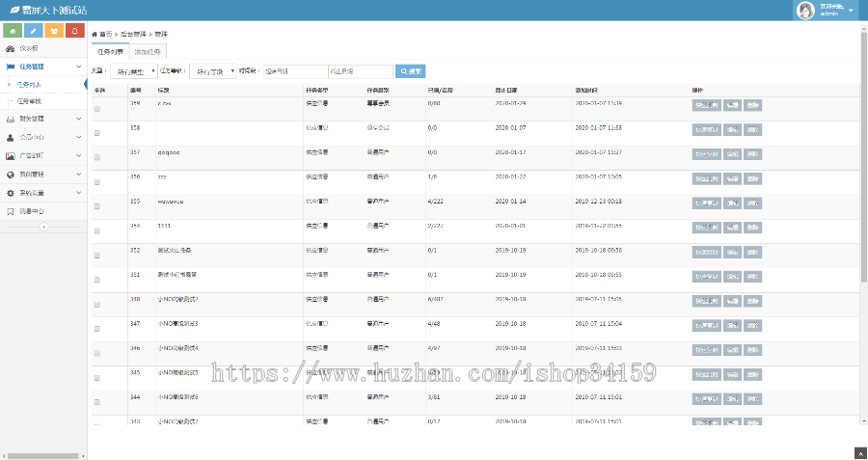Click quick copy for row 344
The image size is (868, 460).
point(706,398)
